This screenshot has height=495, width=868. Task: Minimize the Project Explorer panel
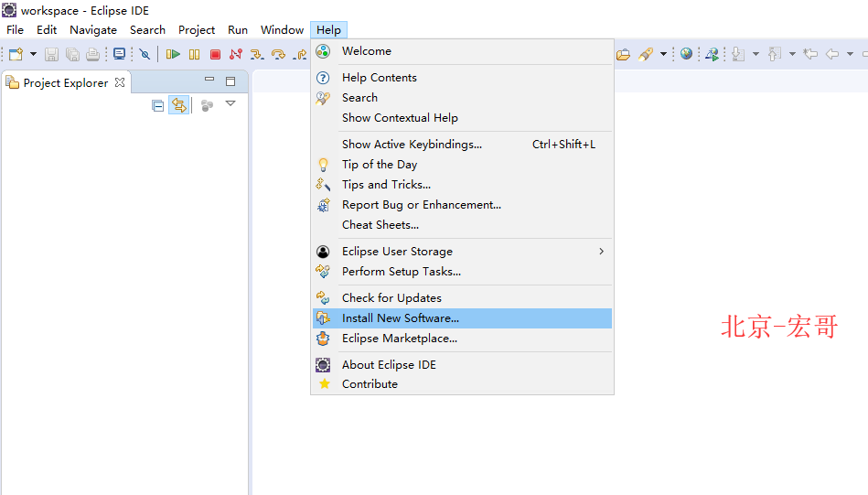click(209, 80)
